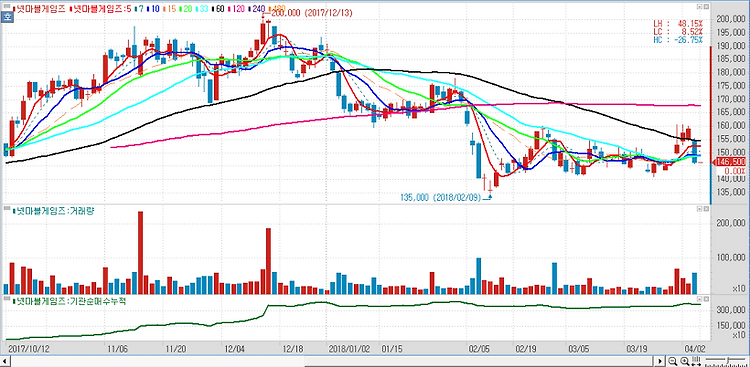Click the 넷마블게임즈:기관순매수누적 legend
Viewport: 750px width, 367px height.
coord(69,301)
